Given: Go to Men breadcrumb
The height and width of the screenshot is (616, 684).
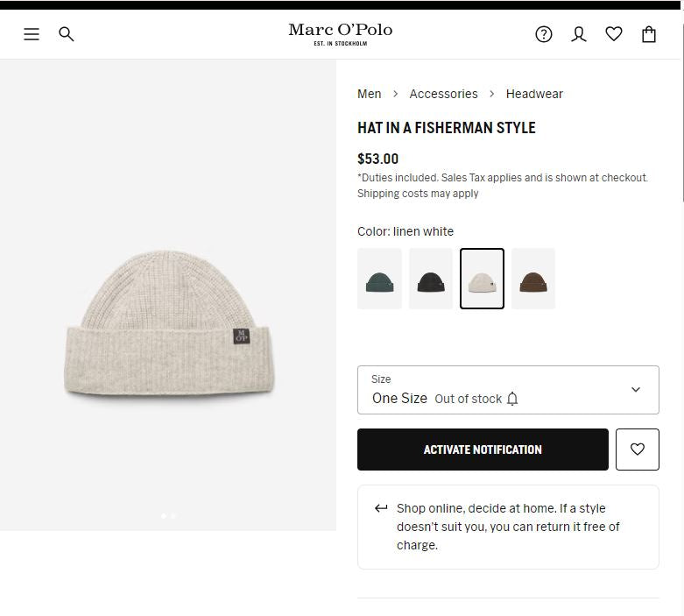Looking at the screenshot, I should coord(369,94).
